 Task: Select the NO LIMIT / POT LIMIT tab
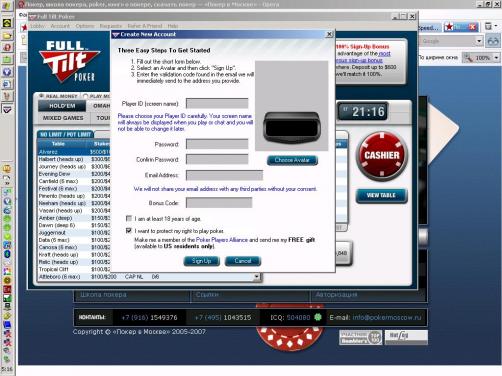[x=65, y=134]
